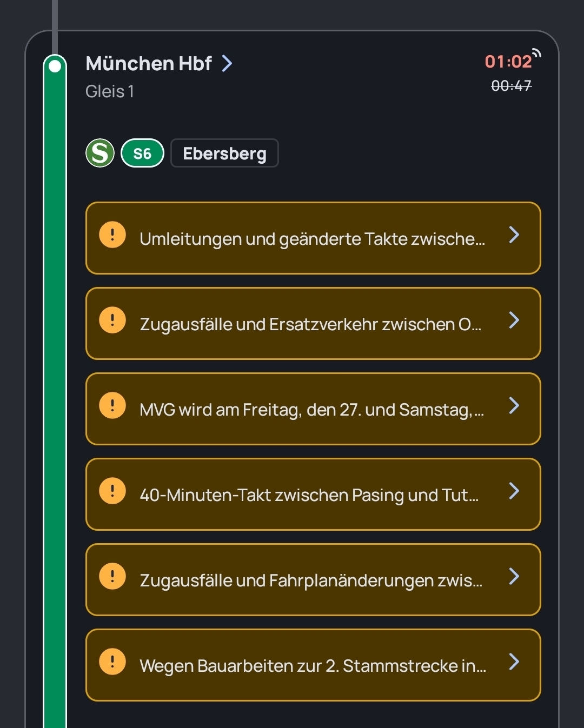584x728 pixels.
Task: Click the live realtime signal icon
Action: tap(536, 53)
